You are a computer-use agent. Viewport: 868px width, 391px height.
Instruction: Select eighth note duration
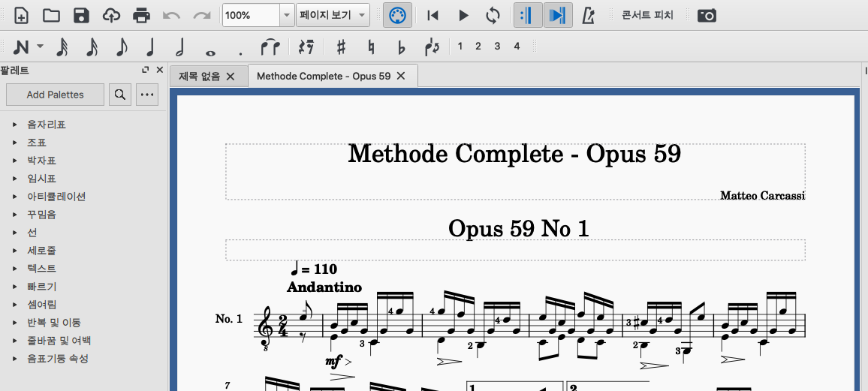click(121, 47)
